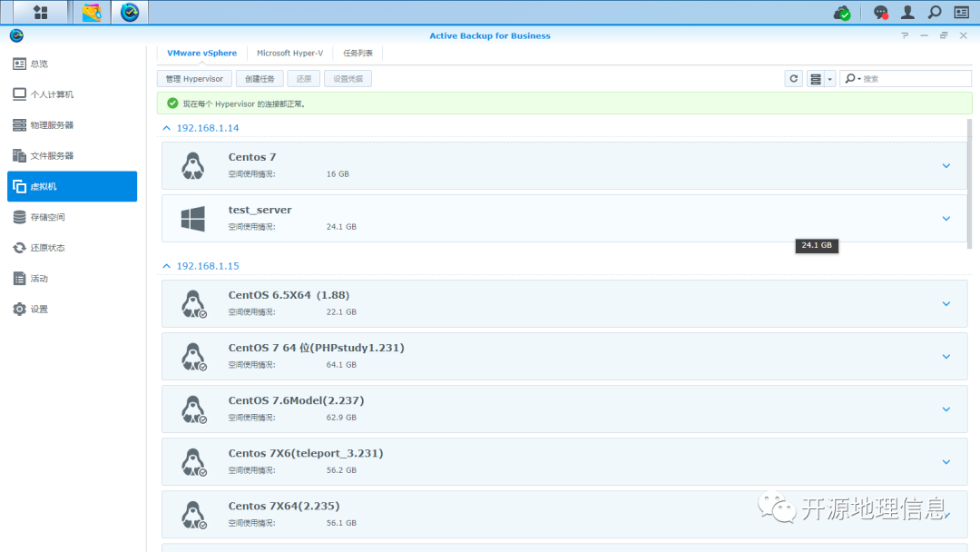
Task: Collapse the 192.168.1.14 host group
Action: [166, 128]
